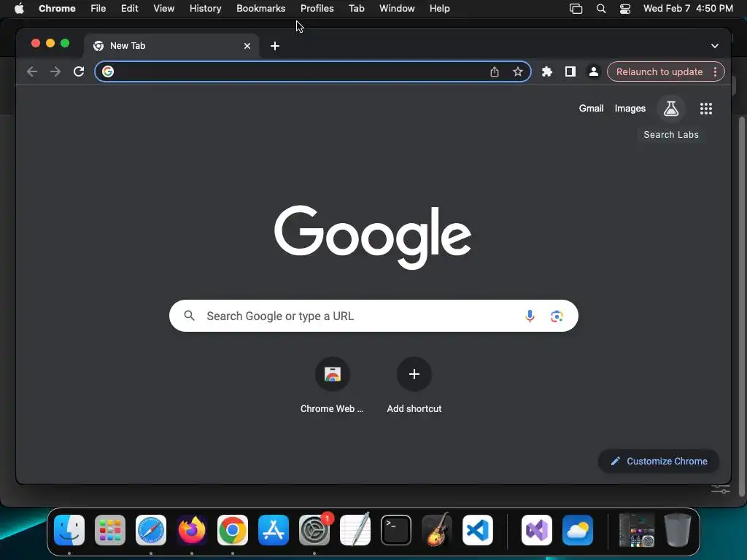Image resolution: width=747 pixels, height=560 pixels.
Task: Open a new tab with plus
Action: [275, 46]
